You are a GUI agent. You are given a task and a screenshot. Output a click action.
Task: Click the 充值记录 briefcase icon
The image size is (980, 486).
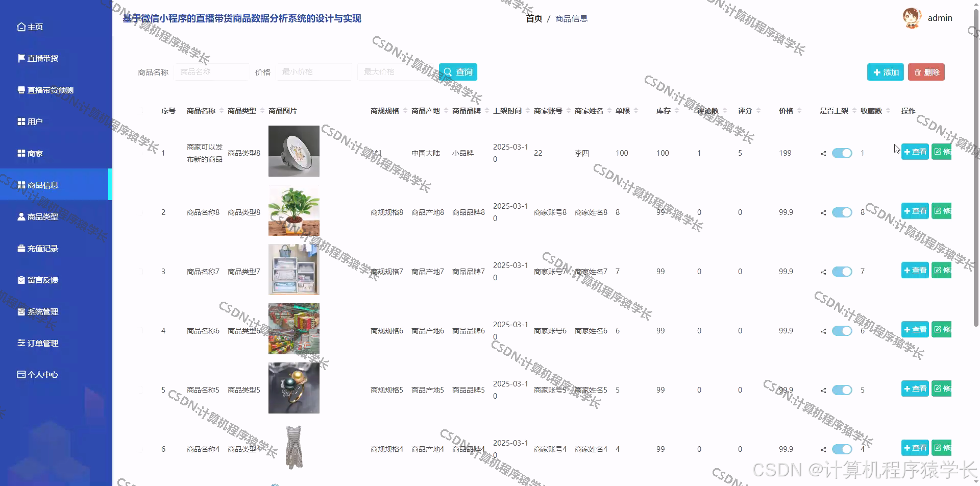(21, 248)
